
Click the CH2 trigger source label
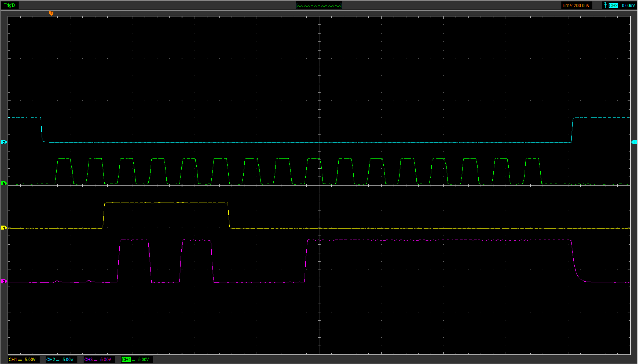coord(613,5)
